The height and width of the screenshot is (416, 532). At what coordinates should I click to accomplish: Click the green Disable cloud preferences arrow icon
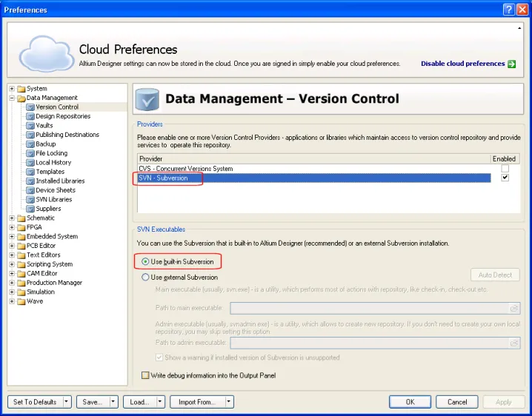pyautogui.click(x=512, y=64)
